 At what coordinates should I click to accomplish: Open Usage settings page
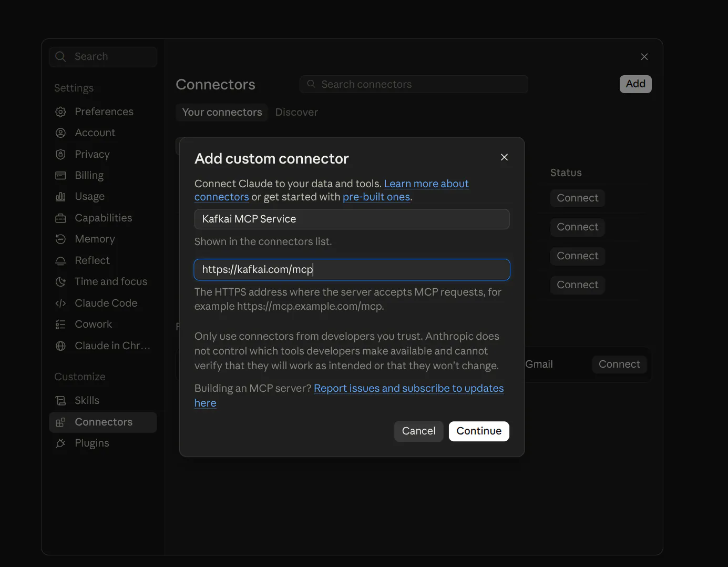pos(103,196)
